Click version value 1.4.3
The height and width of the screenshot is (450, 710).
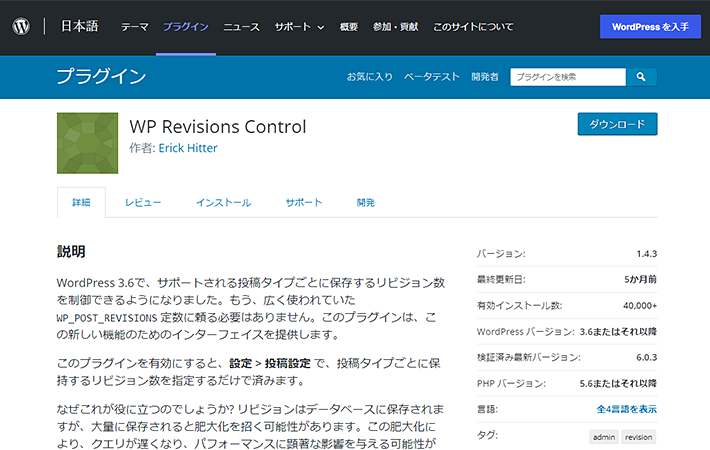(647, 254)
